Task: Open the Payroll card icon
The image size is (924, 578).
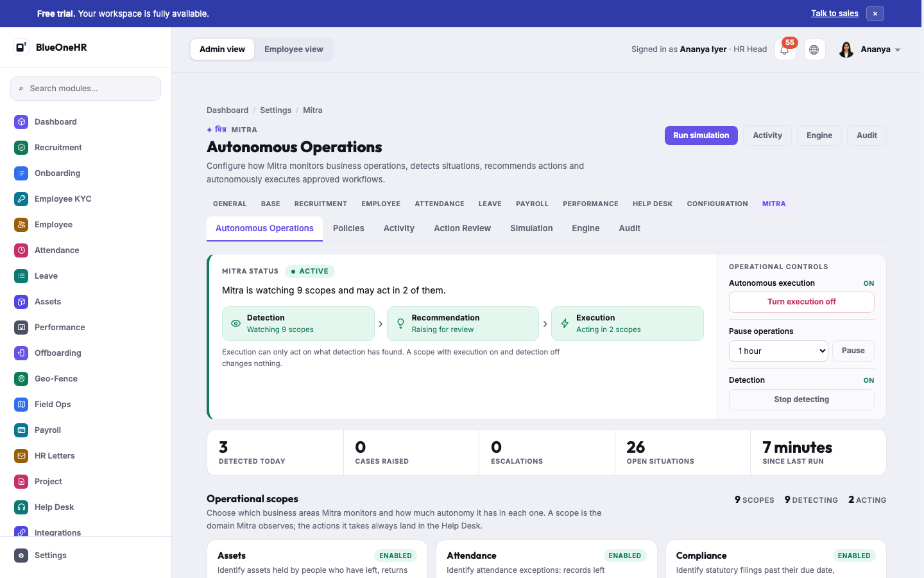Action: [x=21, y=430]
